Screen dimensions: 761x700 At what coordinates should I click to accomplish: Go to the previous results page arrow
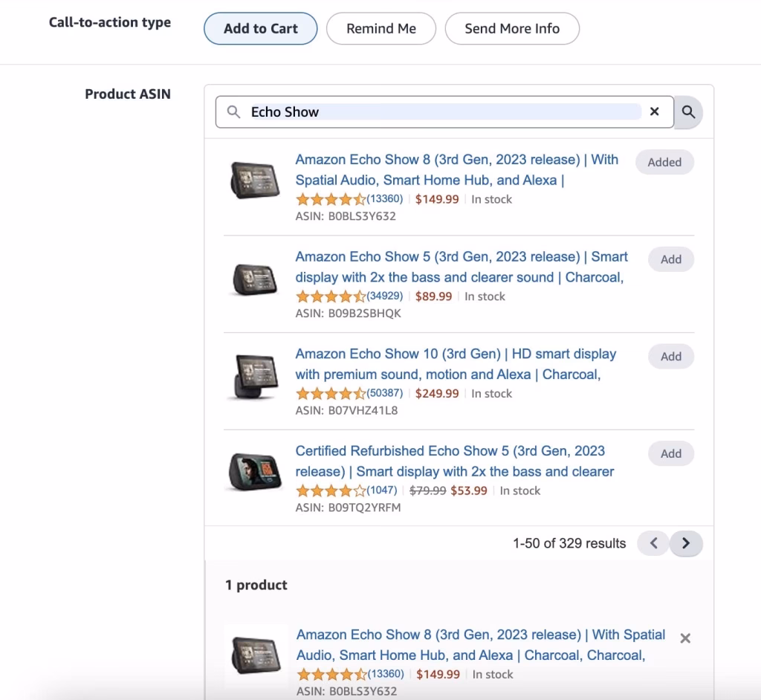(x=653, y=543)
